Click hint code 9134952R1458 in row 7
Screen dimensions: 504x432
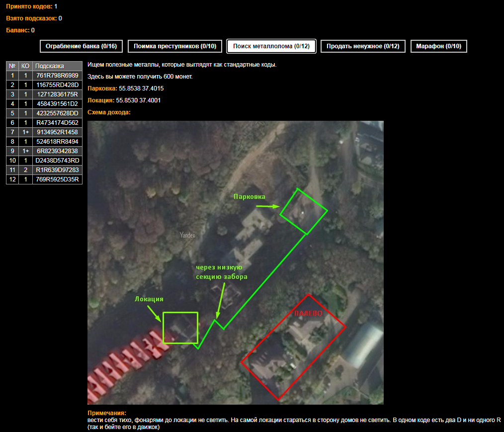(x=58, y=132)
